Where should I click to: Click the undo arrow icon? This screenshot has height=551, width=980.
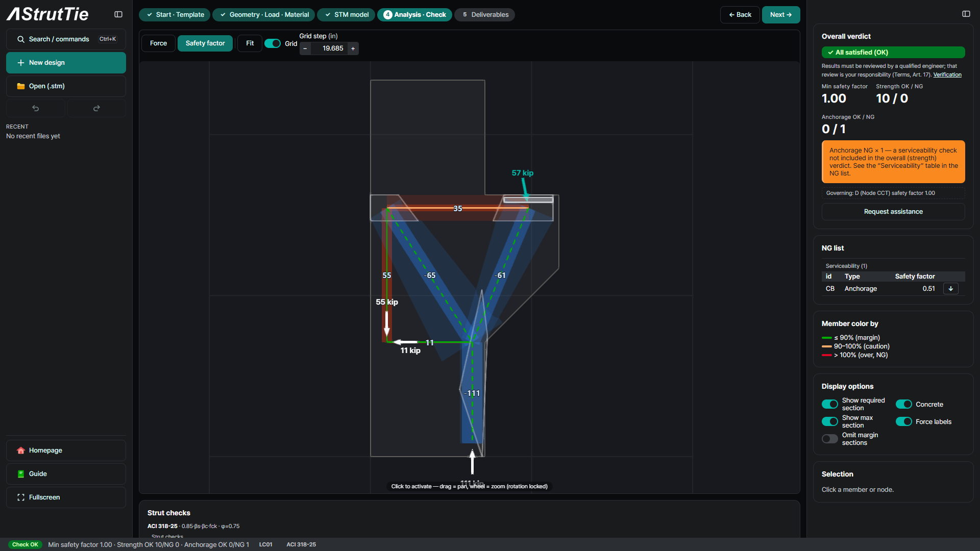35,108
